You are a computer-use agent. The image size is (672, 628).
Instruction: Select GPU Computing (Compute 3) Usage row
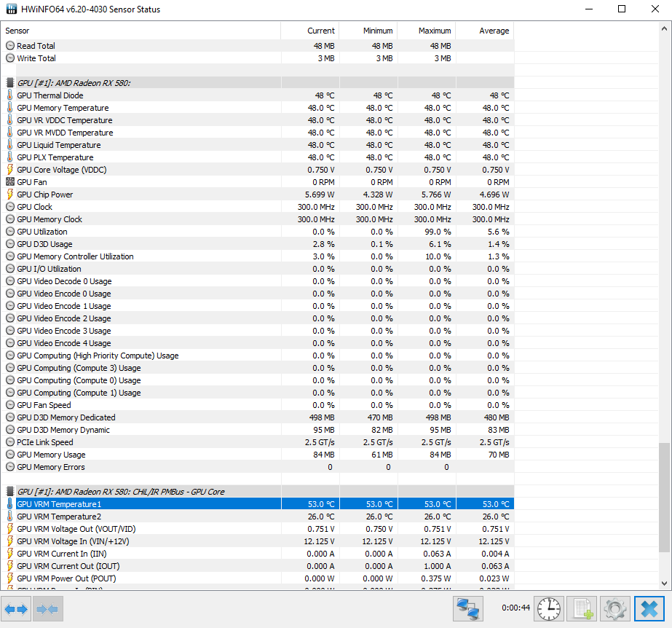(257, 368)
